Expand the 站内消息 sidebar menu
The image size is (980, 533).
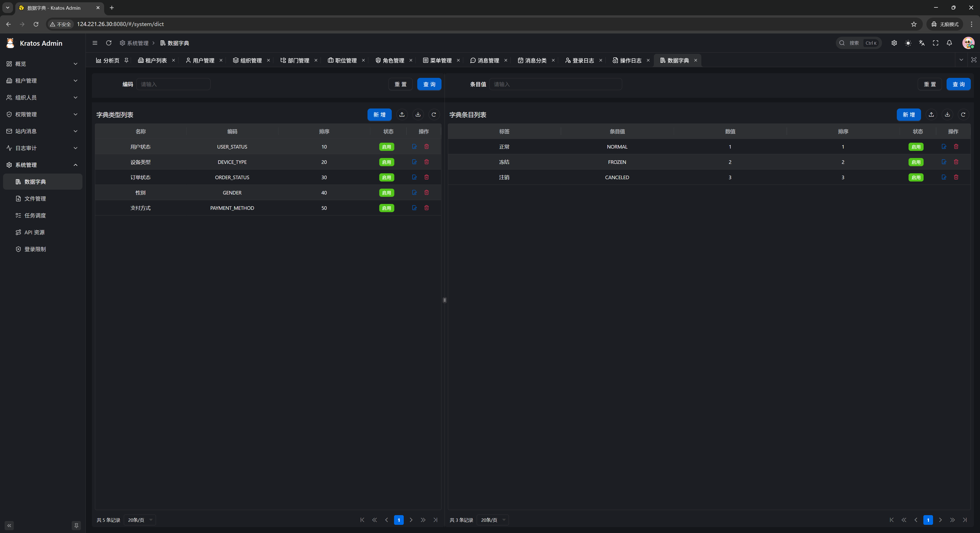tap(43, 131)
